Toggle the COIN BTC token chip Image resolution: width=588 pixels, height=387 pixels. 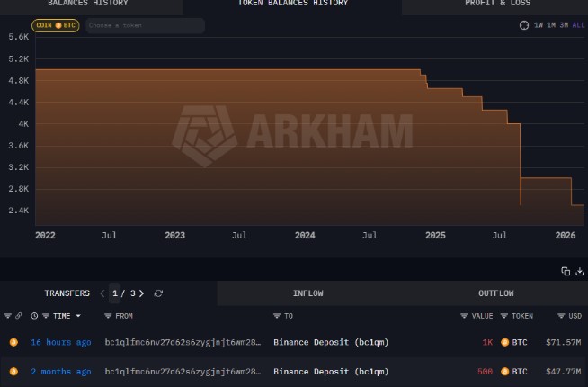(56, 25)
